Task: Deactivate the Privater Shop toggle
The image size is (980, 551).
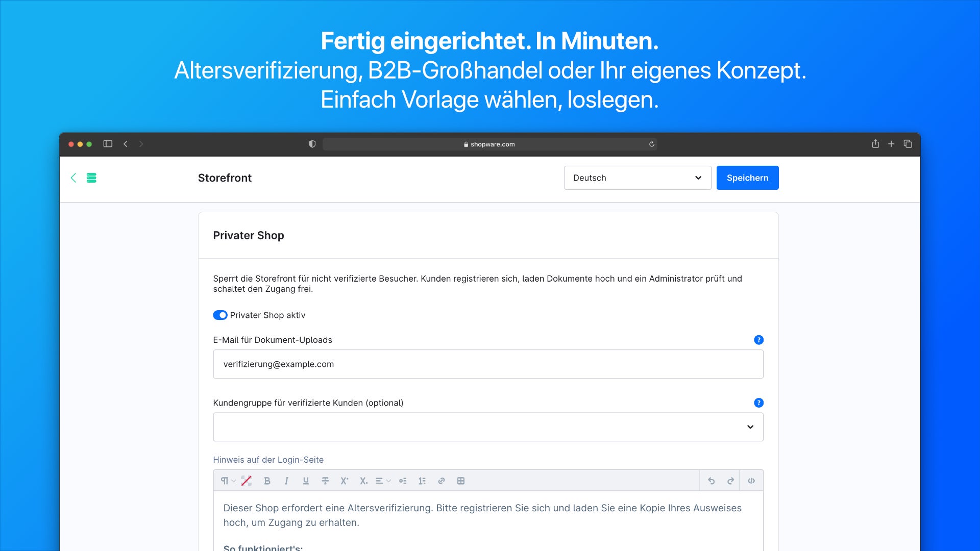Action: [x=220, y=315]
